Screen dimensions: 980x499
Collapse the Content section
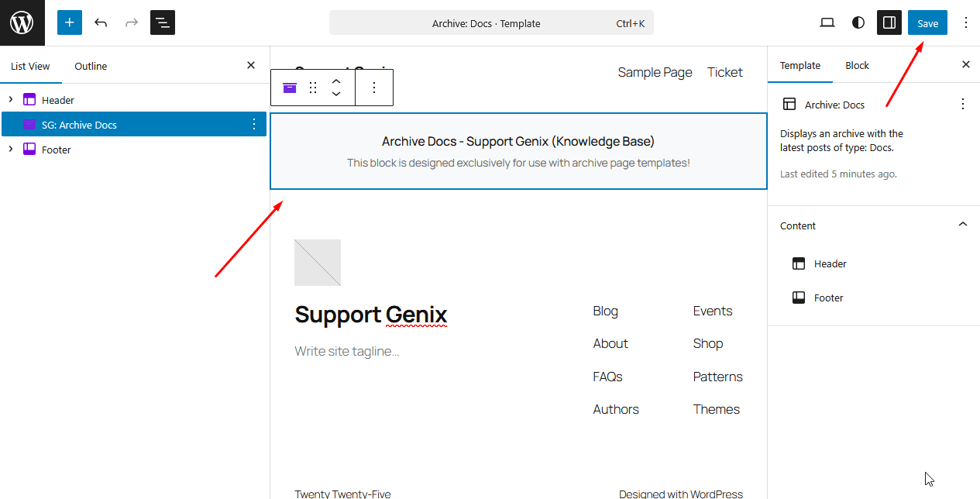click(x=963, y=225)
